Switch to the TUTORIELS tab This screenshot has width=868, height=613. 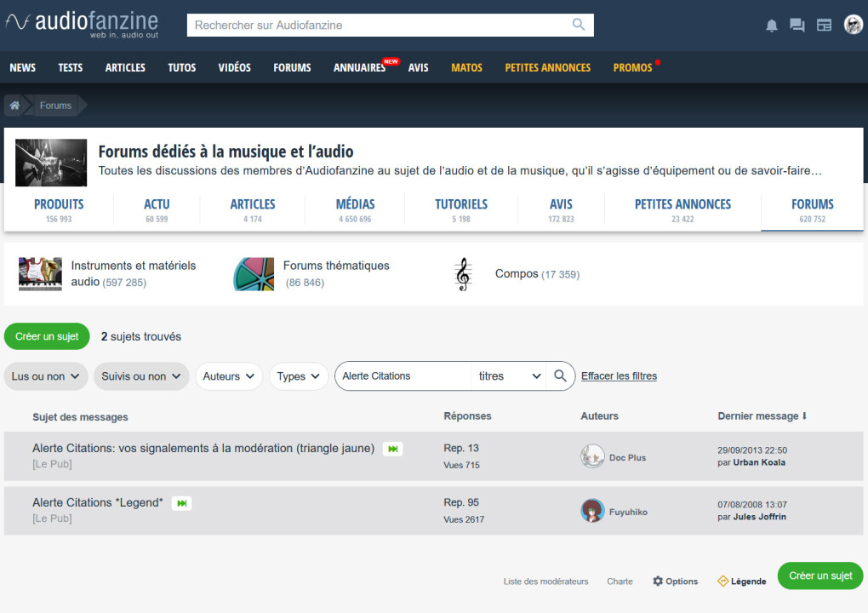click(461, 210)
